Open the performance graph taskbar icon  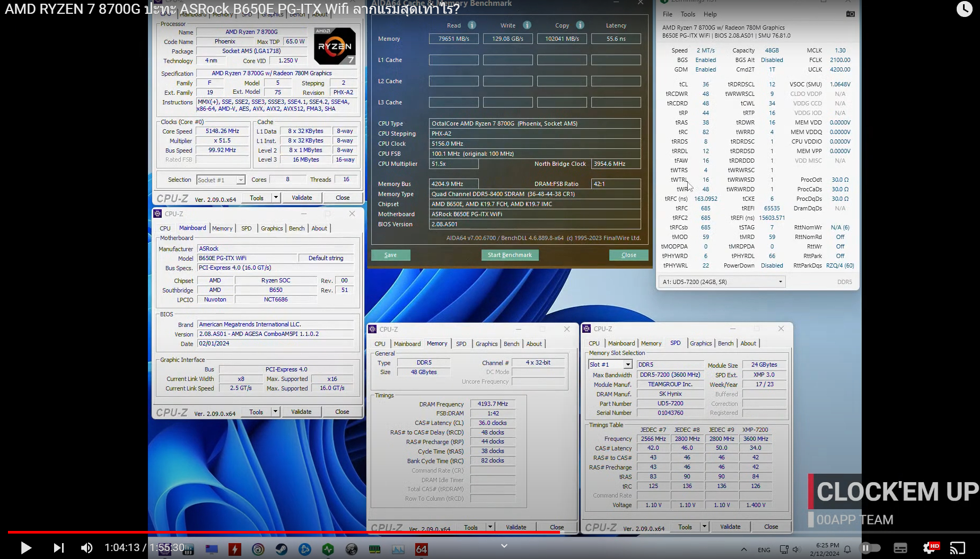click(398, 549)
